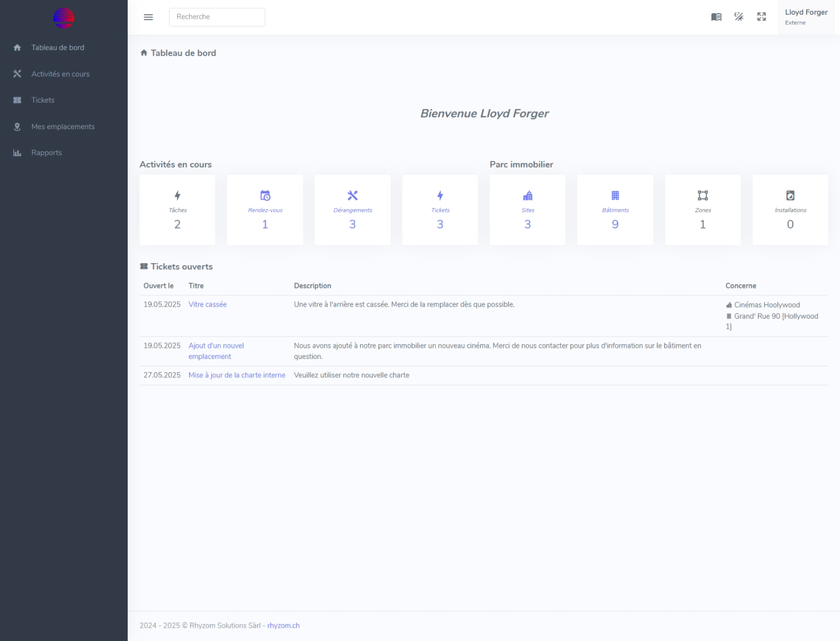Click the Sites building icon
Viewport: 840px width, 641px height.
(528, 195)
